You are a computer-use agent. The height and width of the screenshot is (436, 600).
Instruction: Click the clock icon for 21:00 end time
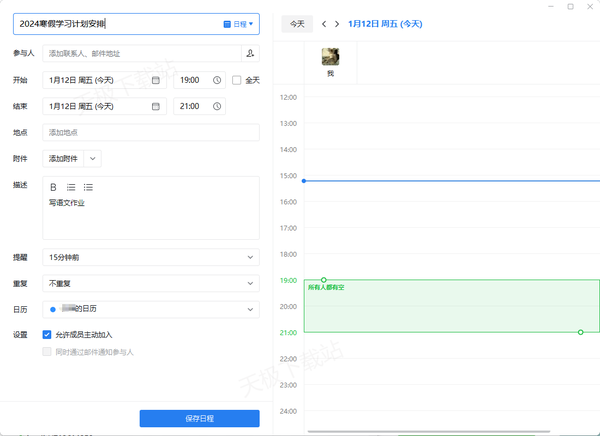(x=216, y=106)
